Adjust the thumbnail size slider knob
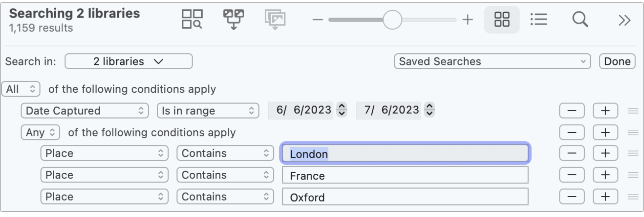 tap(392, 20)
